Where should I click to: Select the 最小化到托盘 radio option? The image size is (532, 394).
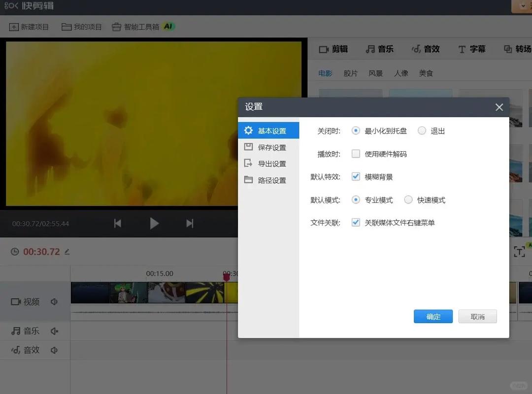356,131
